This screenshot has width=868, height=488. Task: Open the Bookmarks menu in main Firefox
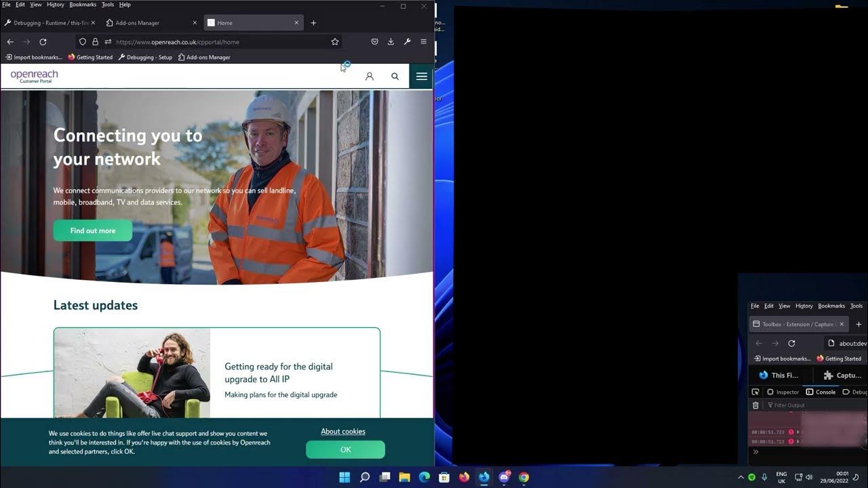[83, 5]
